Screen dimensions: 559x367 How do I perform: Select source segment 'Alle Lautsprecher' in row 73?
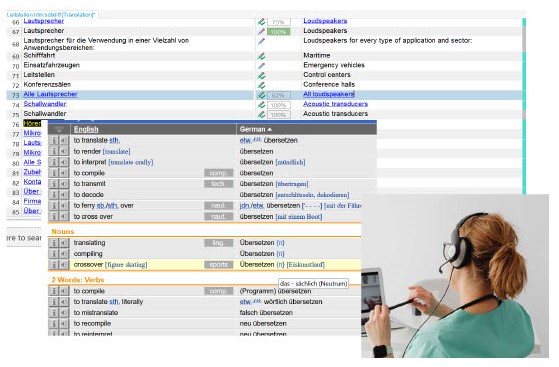[50, 94]
